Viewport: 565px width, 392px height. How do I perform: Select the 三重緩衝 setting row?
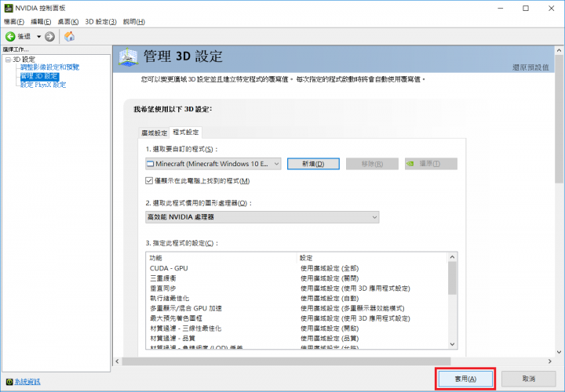click(296, 278)
